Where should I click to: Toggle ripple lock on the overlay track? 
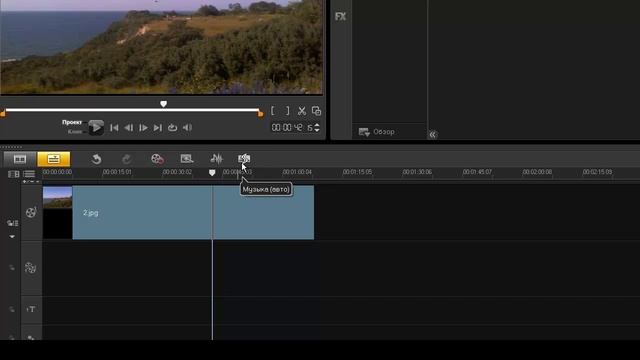pos(12,268)
